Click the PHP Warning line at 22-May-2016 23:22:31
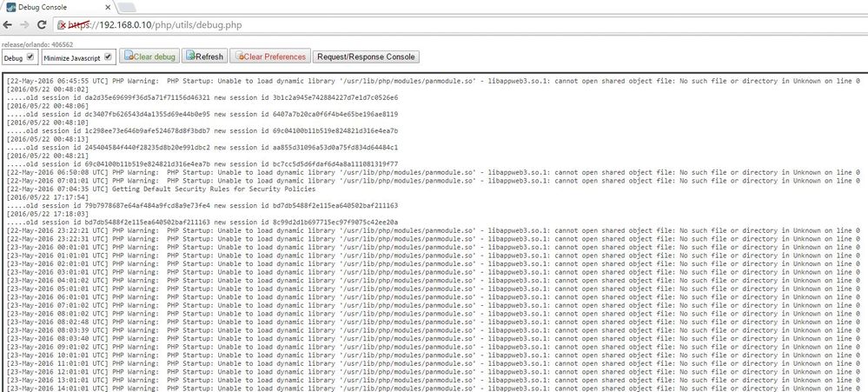868x392 pixels. tap(433, 239)
